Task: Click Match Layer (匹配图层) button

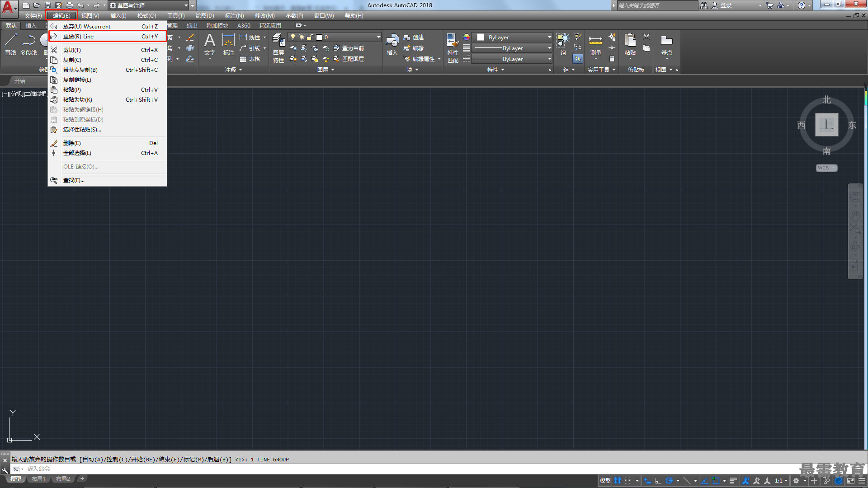Action: pyautogui.click(x=349, y=59)
